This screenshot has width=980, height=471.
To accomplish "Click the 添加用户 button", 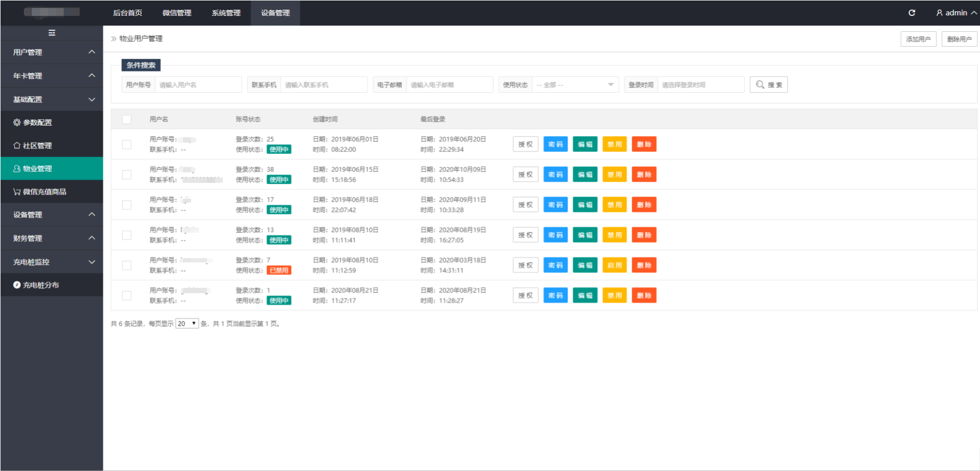I will pyautogui.click(x=918, y=39).
